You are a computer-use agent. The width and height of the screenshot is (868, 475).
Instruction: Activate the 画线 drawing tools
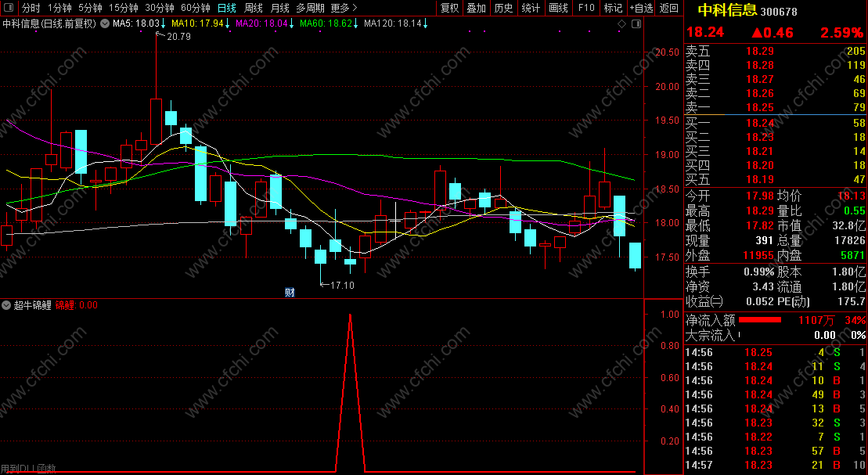558,8
